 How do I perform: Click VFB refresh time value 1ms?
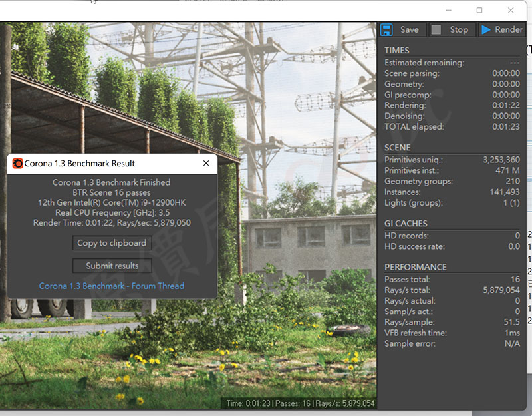[512, 333]
